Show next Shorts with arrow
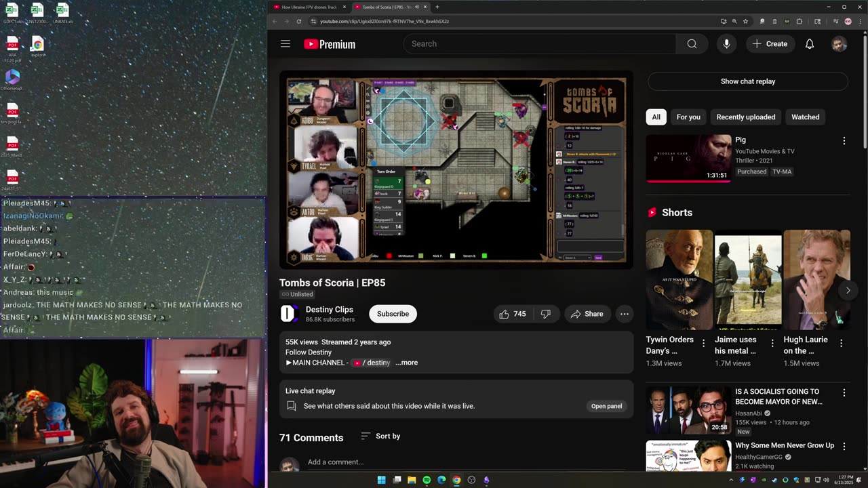Viewport: 868px width, 488px height. (x=848, y=290)
